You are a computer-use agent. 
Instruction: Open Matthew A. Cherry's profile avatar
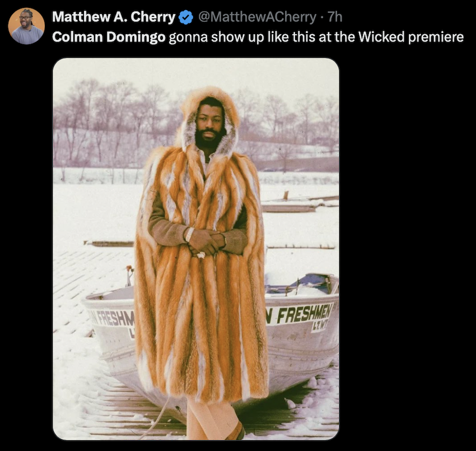point(26,26)
